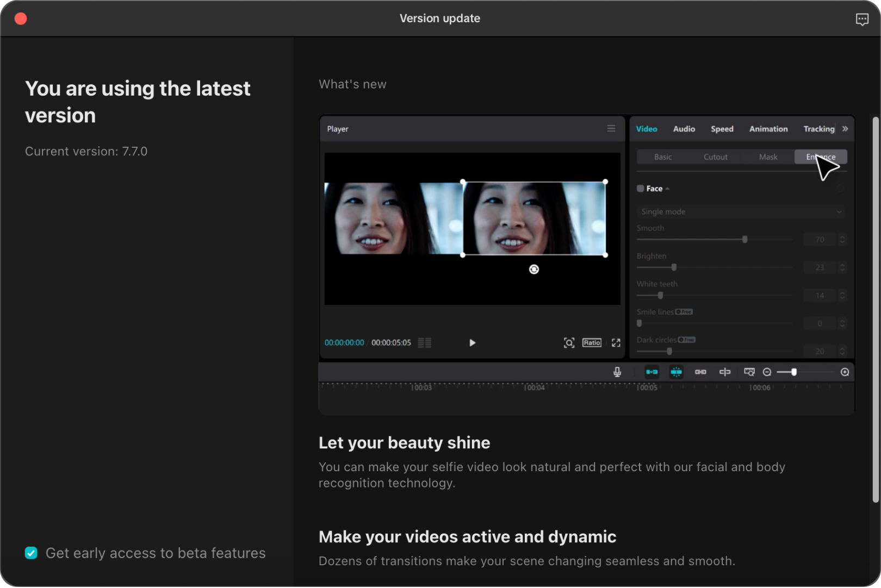Select the Cutout tab
Screen dimensions: 881x588
(715, 157)
